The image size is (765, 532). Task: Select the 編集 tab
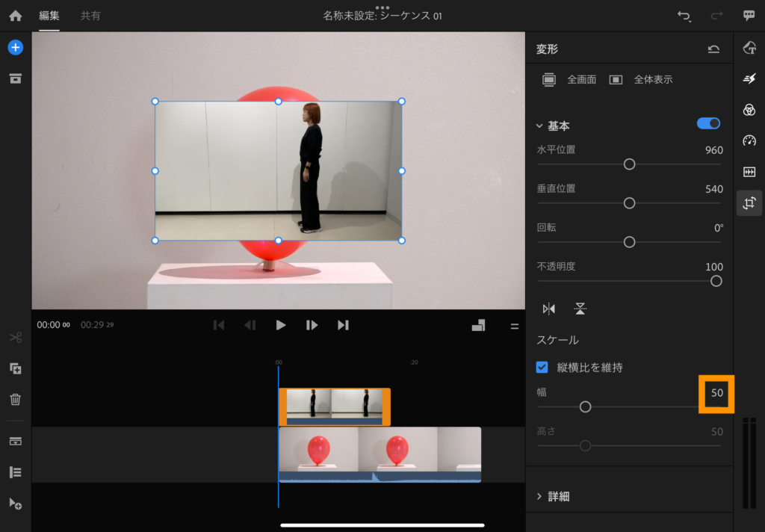pos(49,16)
